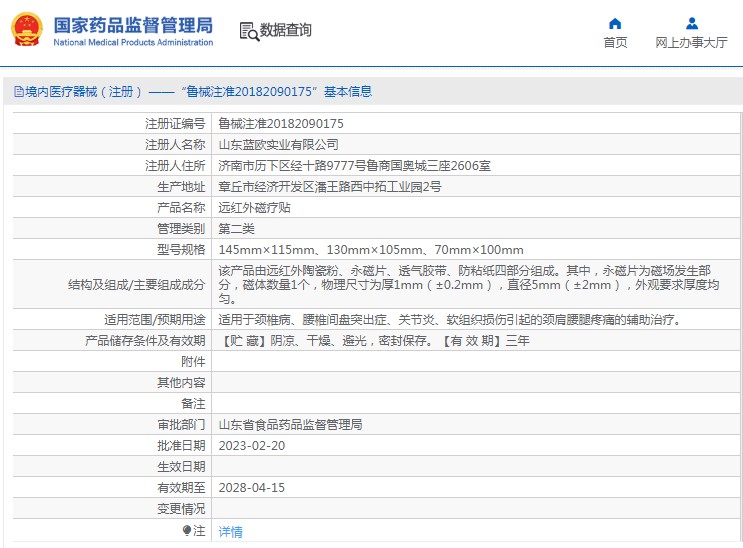Click approving department 山东省食品药品监督管理局
Screen dimensions: 743x548
(x=290, y=424)
